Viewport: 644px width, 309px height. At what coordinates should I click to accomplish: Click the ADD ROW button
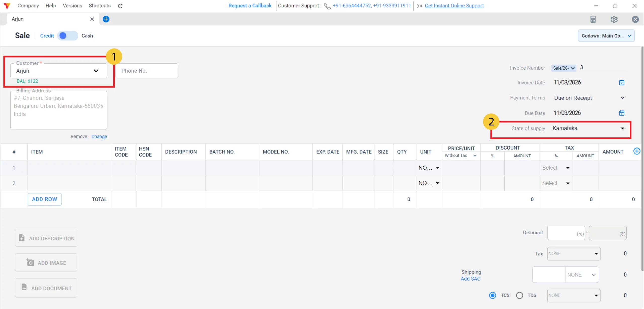tap(45, 199)
